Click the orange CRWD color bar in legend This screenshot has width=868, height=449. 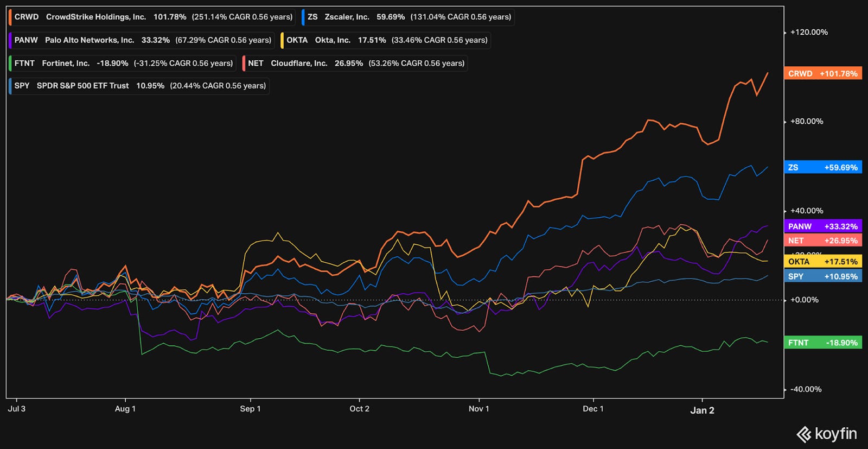[x=10, y=17]
